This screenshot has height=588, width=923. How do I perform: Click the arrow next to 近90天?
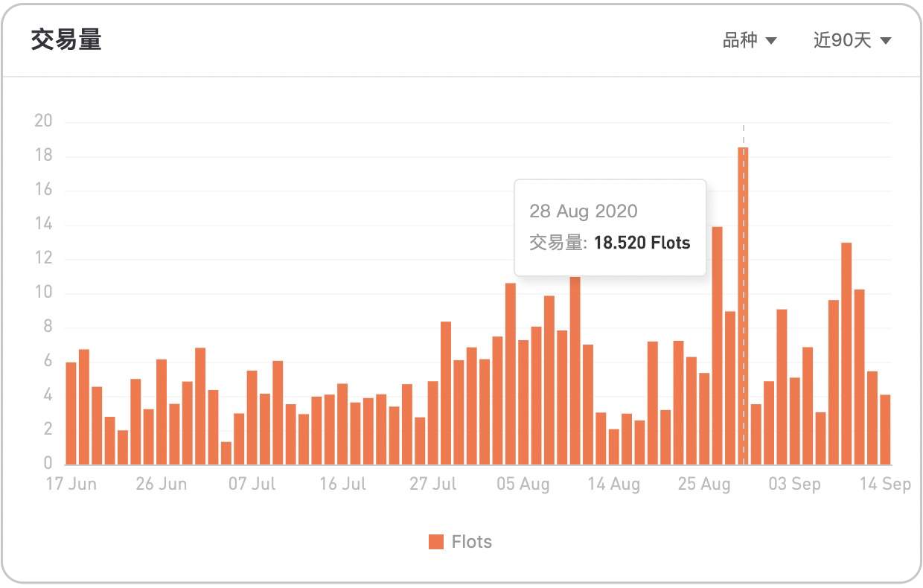point(886,41)
